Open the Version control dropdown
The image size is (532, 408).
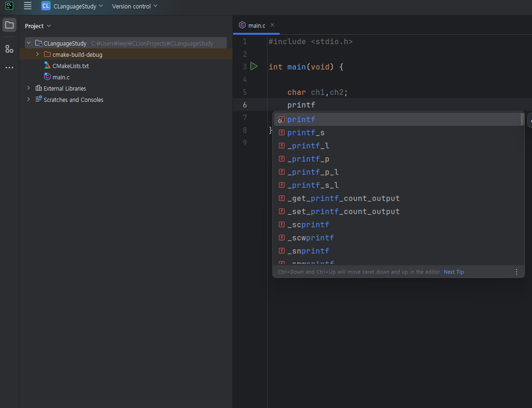click(x=135, y=6)
